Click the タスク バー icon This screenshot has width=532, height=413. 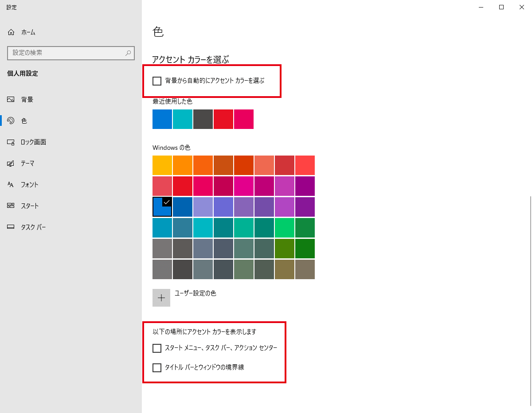[x=11, y=227]
